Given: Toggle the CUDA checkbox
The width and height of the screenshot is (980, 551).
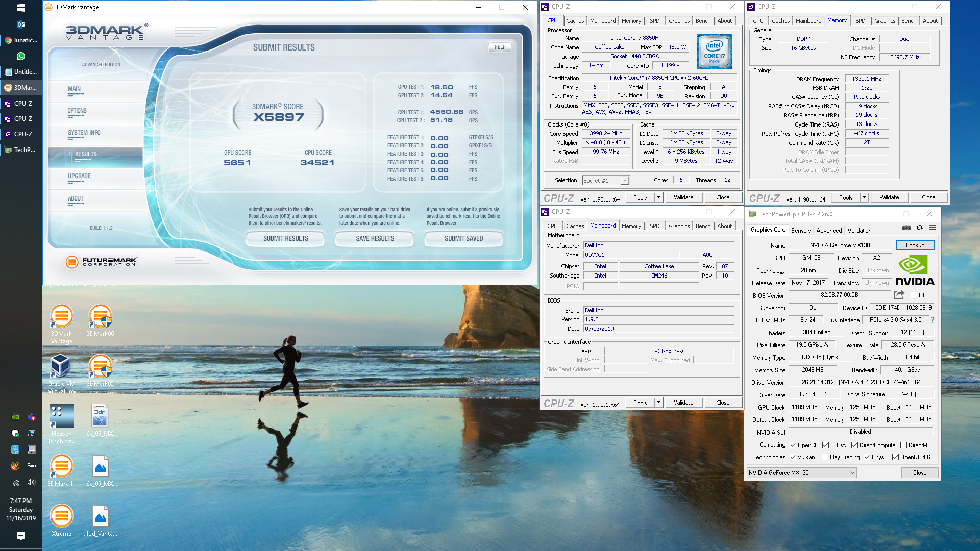Looking at the screenshot, I should point(825,445).
